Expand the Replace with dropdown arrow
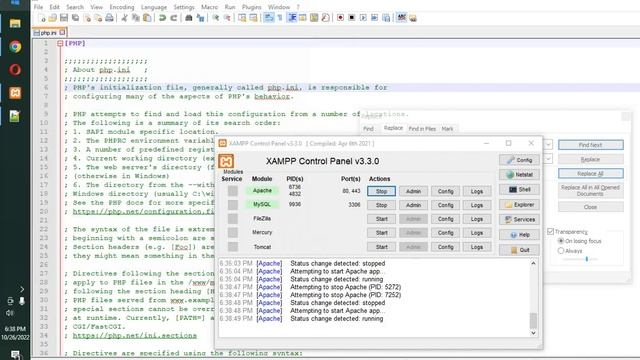 pos(548,159)
